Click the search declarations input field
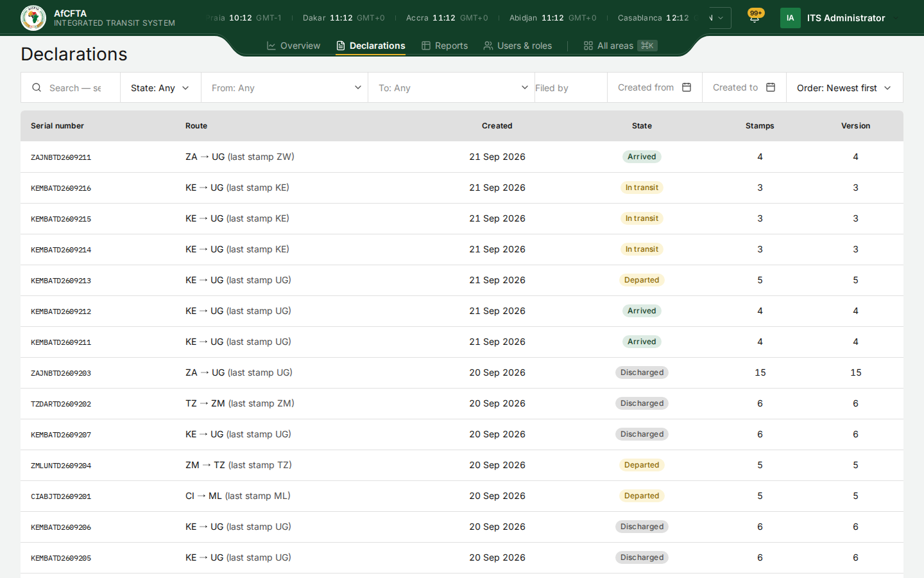The width and height of the screenshot is (924, 578). (x=75, y=88)
